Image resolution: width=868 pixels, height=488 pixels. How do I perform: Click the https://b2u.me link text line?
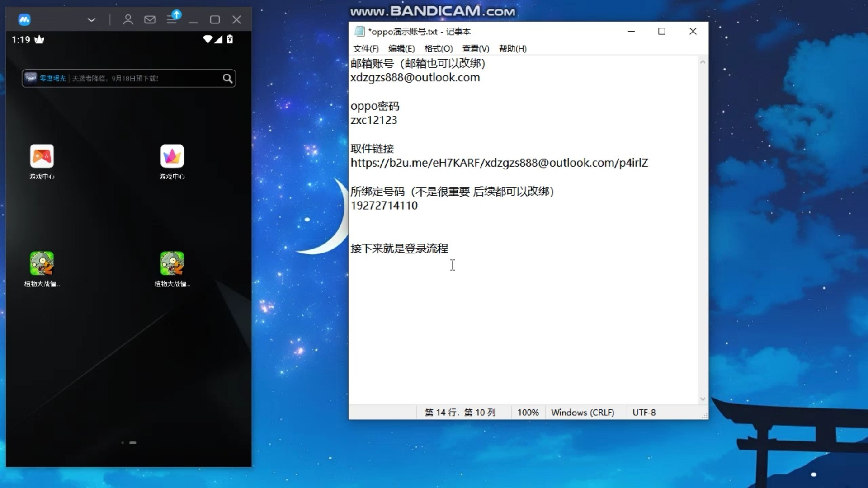499,163
